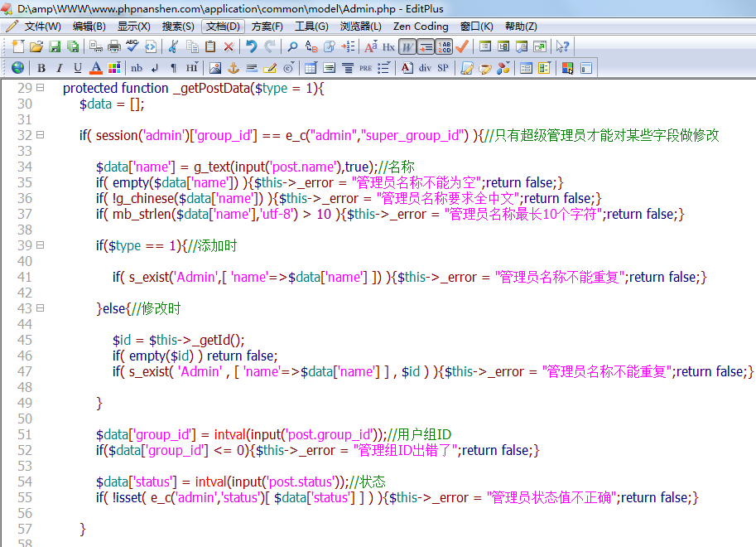Viewport: 756px width, 547px height.
Task: Cut selection with the scissors icon
Action: (x=174, y=47)
